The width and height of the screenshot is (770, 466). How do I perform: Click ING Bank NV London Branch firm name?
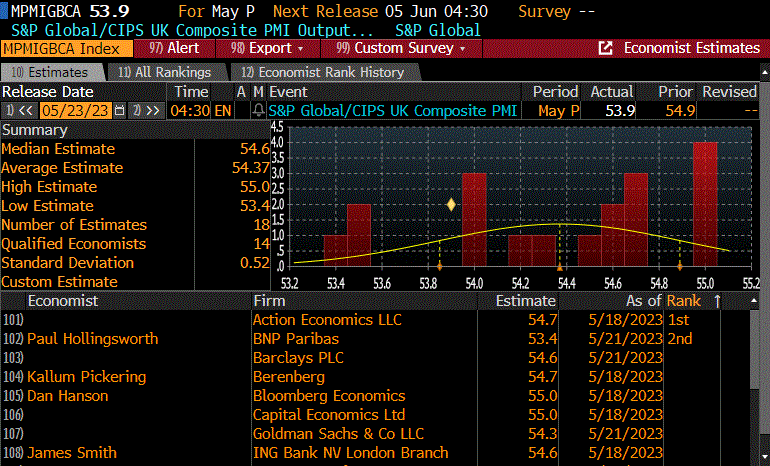point(351,453)
